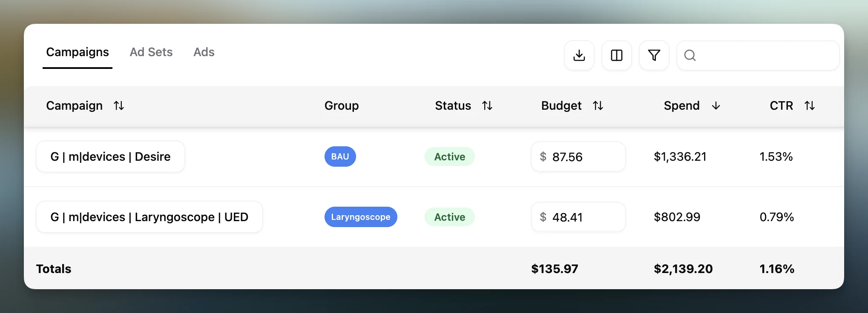868x313 pixels.
Task: Click the Laryngoscope group badge
Action: [x=361, y=217]
